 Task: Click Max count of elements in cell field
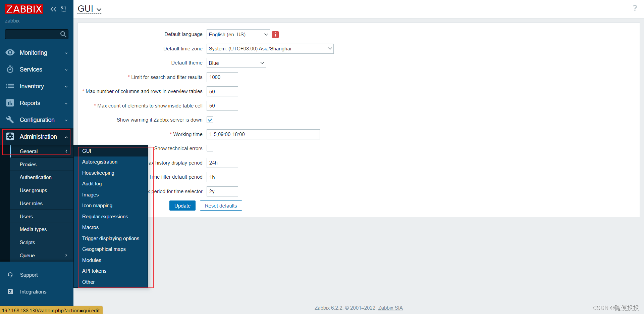(222, 106)
